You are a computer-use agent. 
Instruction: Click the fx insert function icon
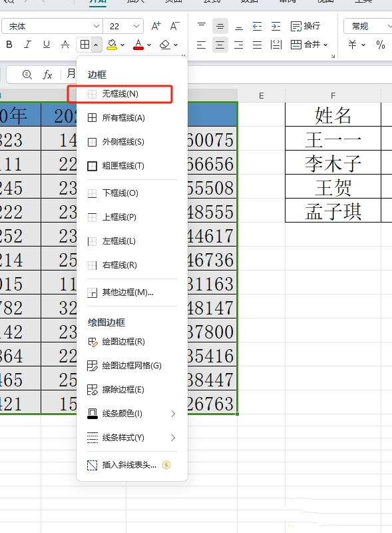coord(47,75)
